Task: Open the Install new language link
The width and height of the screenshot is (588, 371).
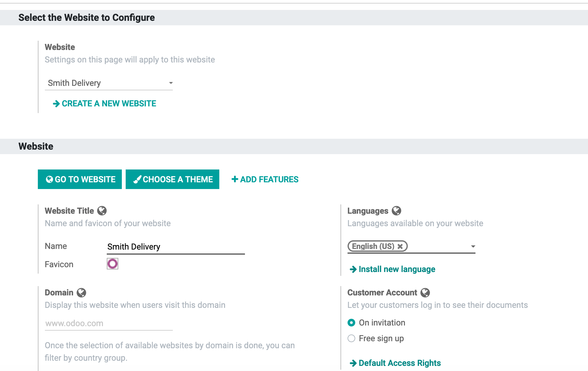Action: point(397,269)
